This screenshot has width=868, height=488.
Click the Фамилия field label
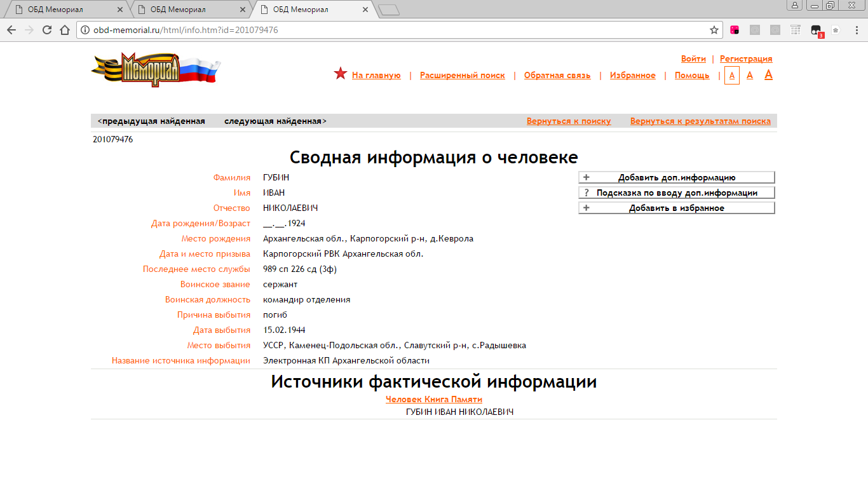pyautogui.click(x=232, y=177)
